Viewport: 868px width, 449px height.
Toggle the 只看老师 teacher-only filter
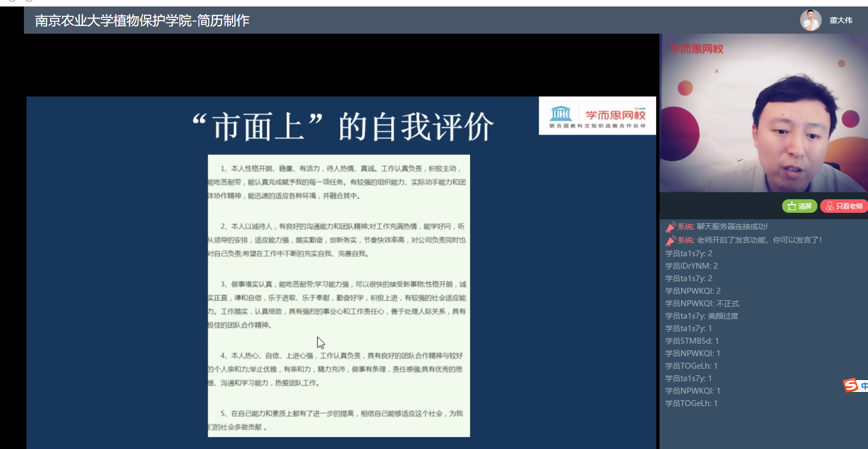[844, 206]
